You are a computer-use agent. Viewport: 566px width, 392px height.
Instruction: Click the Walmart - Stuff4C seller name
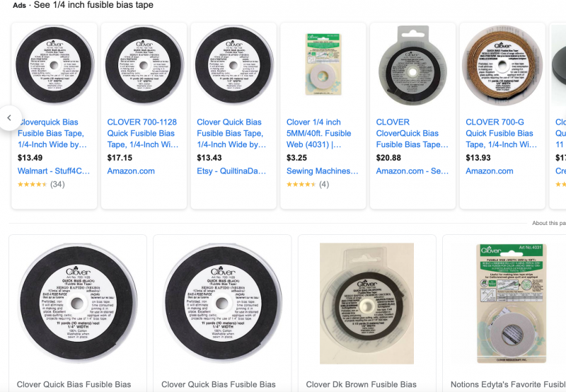click(54, 171)
